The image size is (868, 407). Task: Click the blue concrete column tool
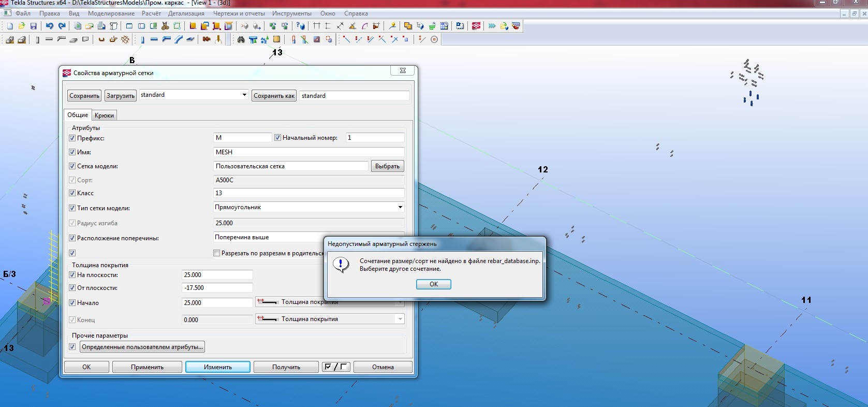coord(142,39)
